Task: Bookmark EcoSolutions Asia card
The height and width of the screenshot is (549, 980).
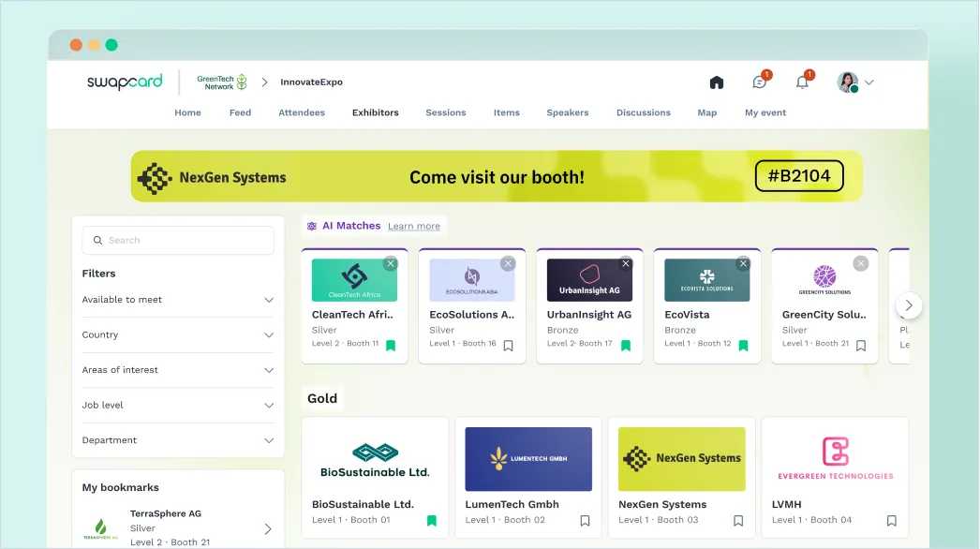Action: tap(508, 345)
